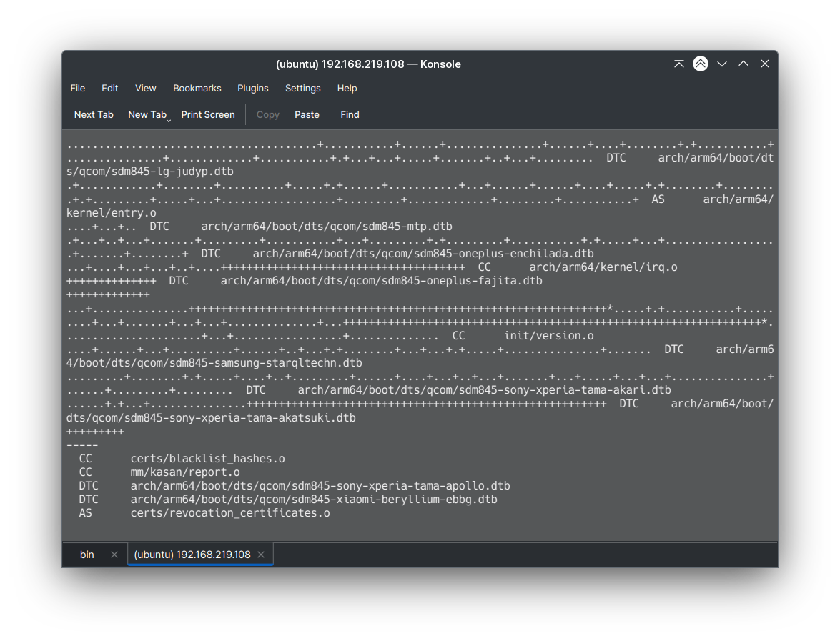Click the Paste toolbar button
The height and width of the screenshot is (641, 840).
pos(307,114)
